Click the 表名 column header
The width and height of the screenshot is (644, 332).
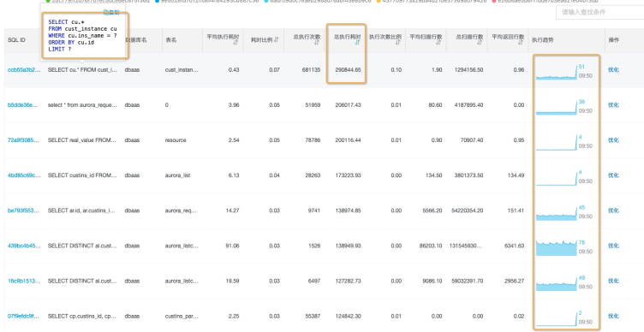tap(171, 40)
